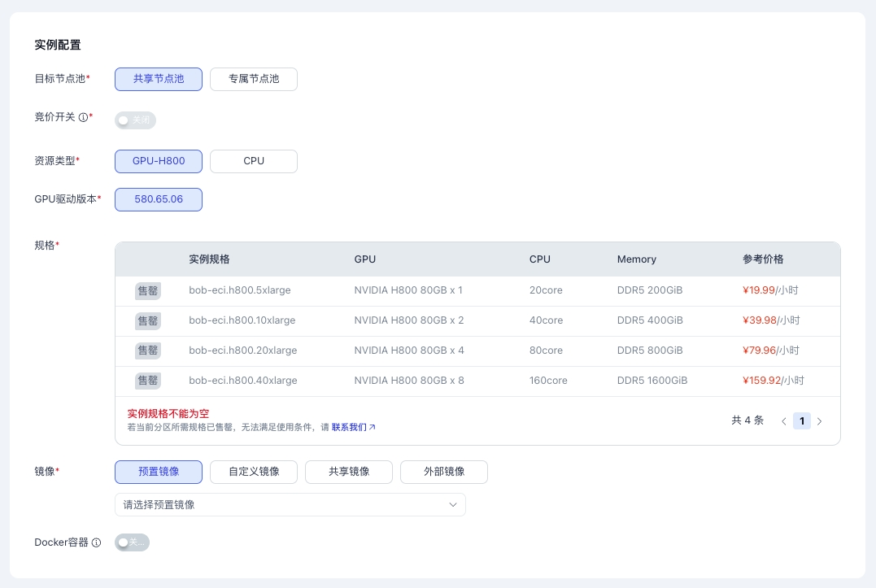
Task: Click info icon beside Docker容器 label
Action: 96,542
